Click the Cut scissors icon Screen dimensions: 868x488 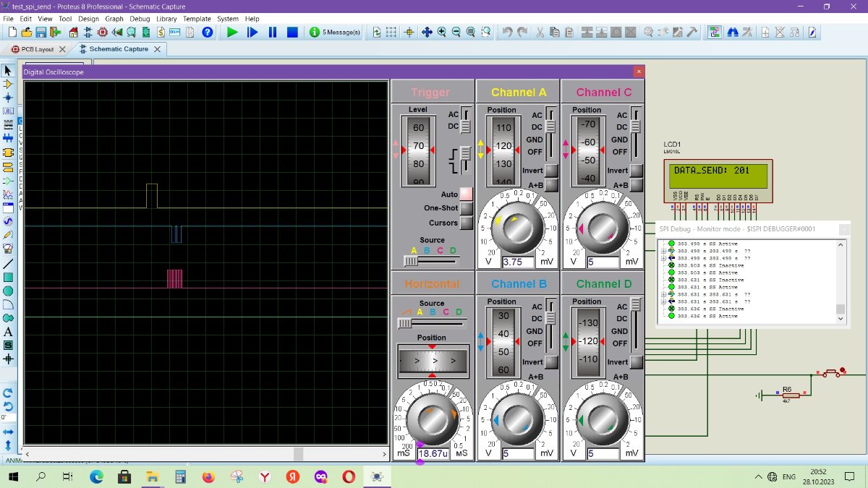pos(540,32)
